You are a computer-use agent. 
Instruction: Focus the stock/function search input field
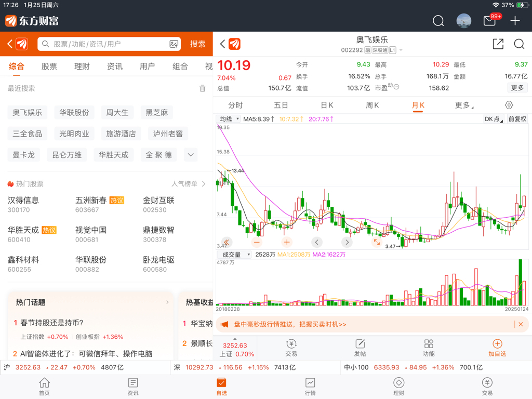109,44
